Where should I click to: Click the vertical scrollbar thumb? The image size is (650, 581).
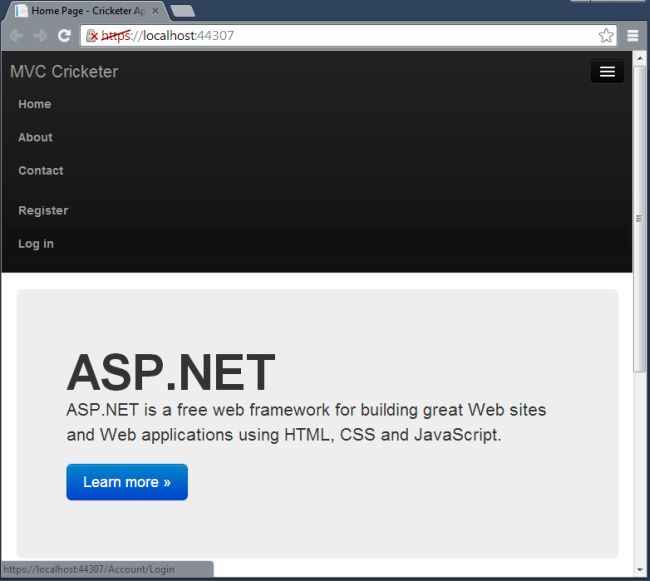(640, 219)
